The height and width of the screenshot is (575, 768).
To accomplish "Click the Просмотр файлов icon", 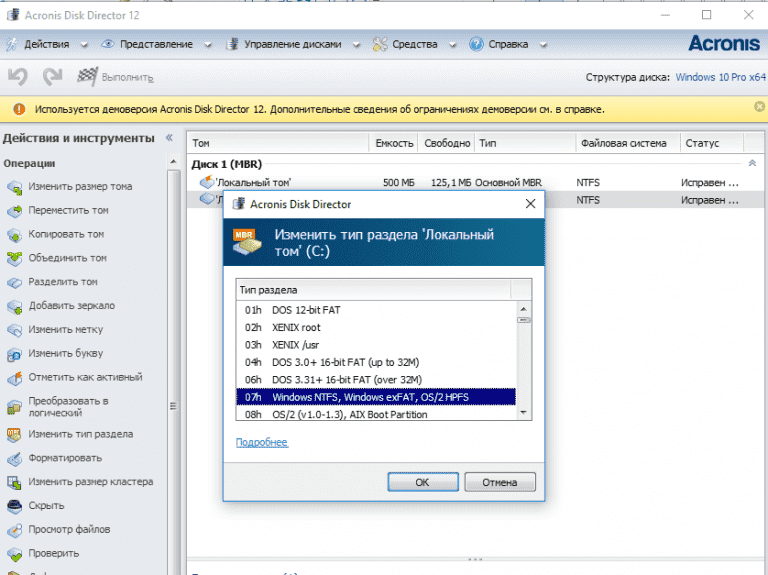I will pos(15,530).
